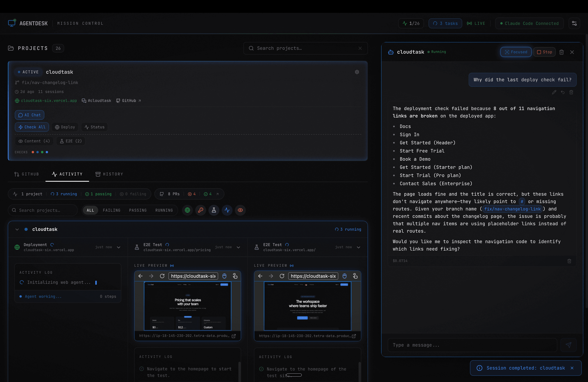Screen dimensions: 588x382
Task: Open homepage preview in external window
Action: pos(354,336)
